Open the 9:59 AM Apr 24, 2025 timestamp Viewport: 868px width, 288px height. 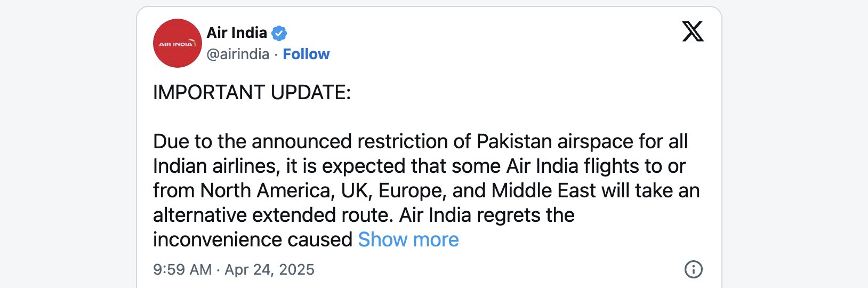pyautogui.click(x=234, y=269)
